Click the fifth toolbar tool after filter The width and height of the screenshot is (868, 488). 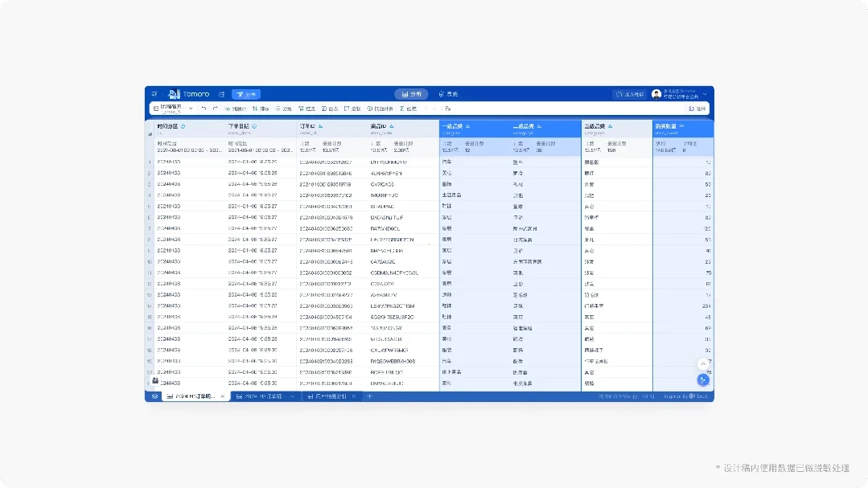point(329,109)
